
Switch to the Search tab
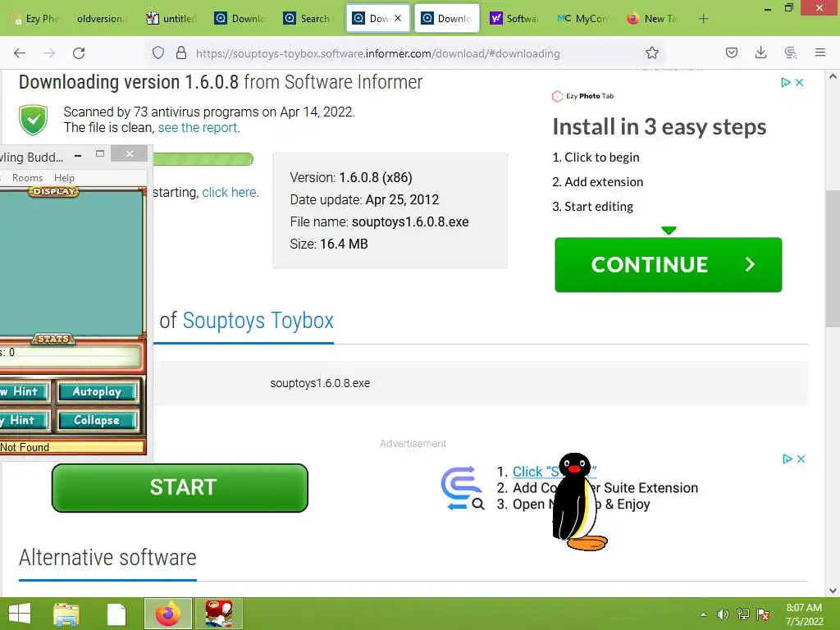308,19
